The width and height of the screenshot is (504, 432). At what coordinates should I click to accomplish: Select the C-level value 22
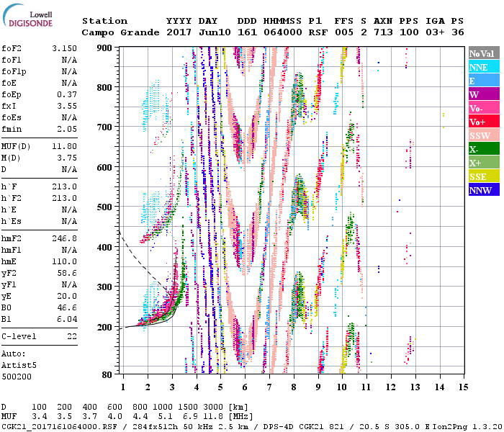72,336
